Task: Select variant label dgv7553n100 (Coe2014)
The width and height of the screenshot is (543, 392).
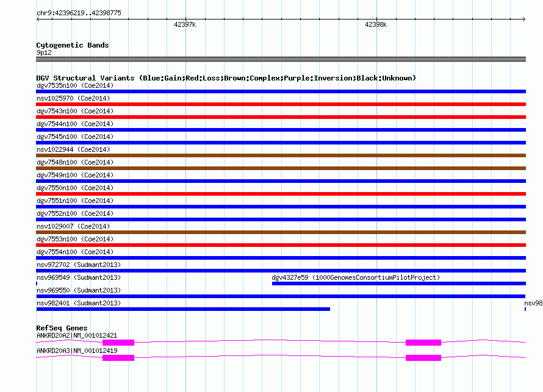Action: [75, 239]
